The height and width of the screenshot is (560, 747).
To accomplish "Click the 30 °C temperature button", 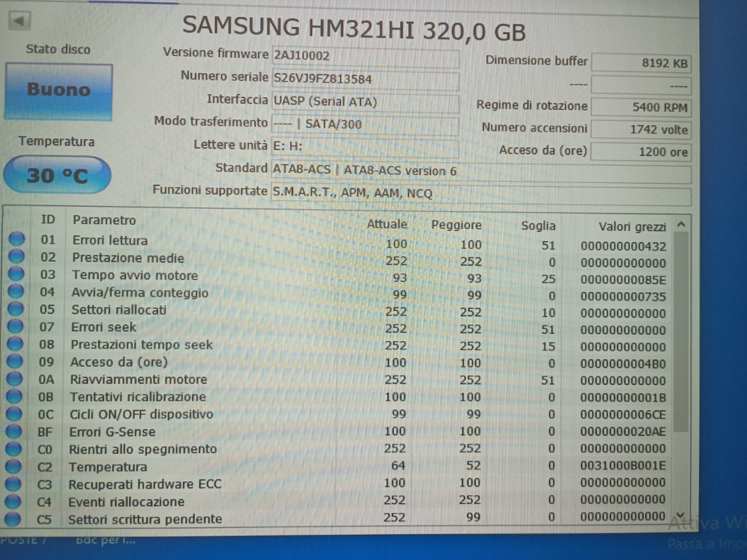I will click(x=57, y=175).
